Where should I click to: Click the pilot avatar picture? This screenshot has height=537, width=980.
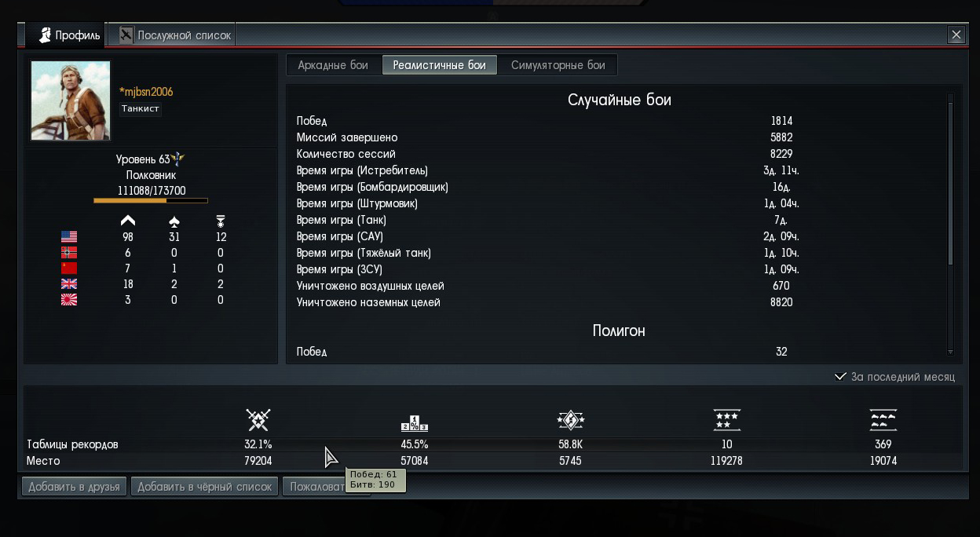click(71, 100)
